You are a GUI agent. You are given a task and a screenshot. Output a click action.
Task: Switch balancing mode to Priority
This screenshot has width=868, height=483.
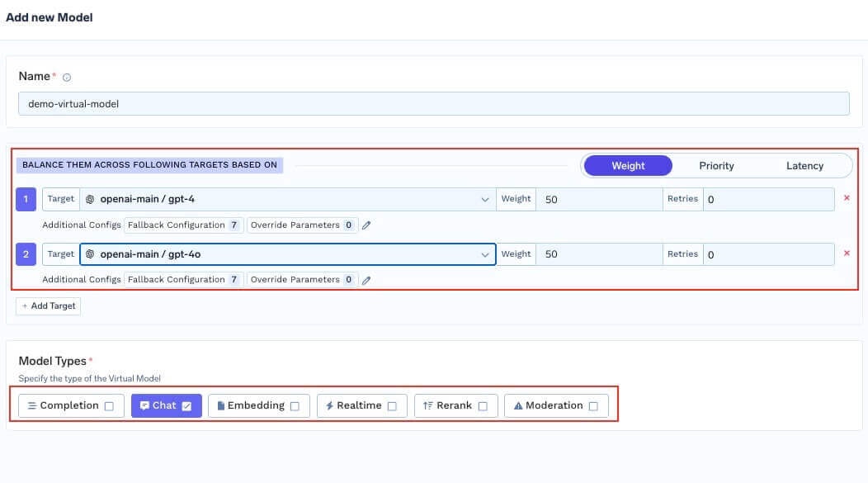pos(715,165)
